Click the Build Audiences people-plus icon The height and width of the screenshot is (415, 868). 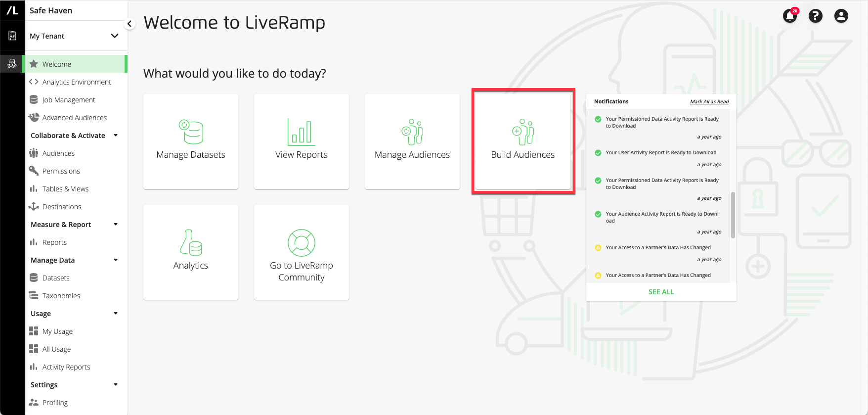pos(523,132)
